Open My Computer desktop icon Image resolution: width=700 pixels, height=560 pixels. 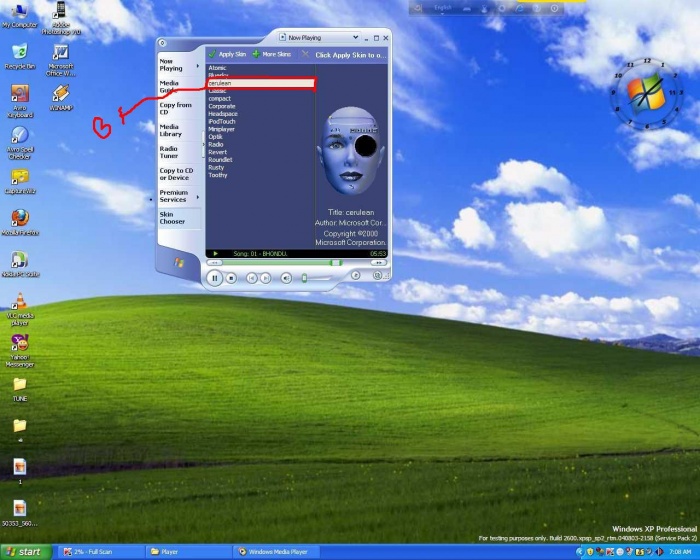(x=20, y=16)
